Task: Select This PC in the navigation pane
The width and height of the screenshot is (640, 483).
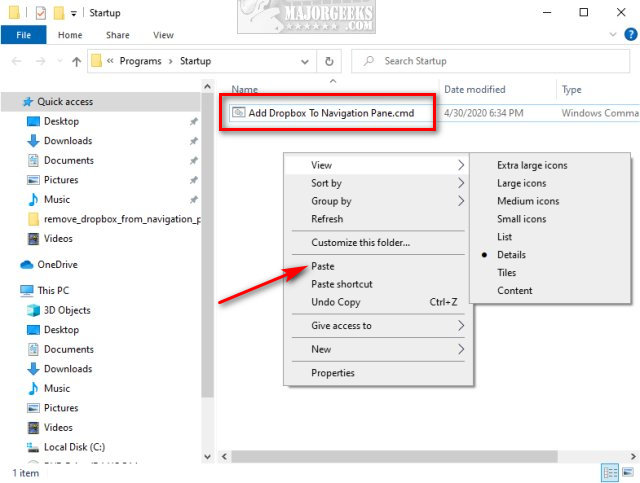Action: click(x=53, y=291)
